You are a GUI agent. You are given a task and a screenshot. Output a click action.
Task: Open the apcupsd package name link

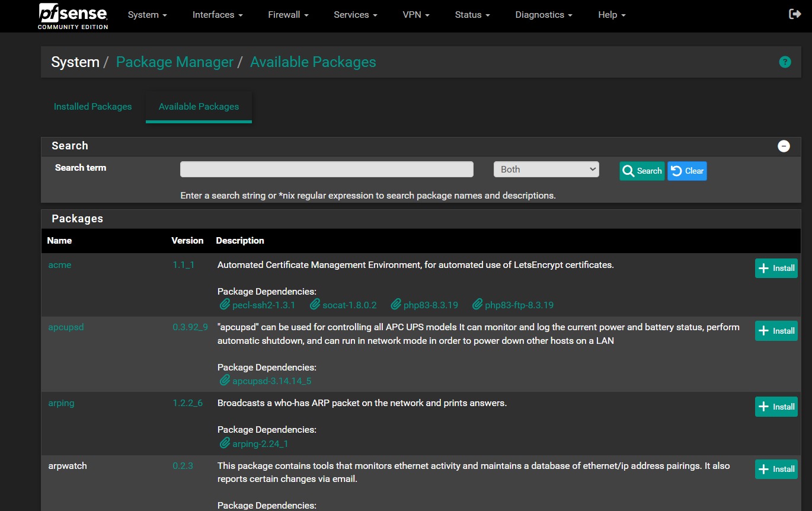click(x=66, y=327)
